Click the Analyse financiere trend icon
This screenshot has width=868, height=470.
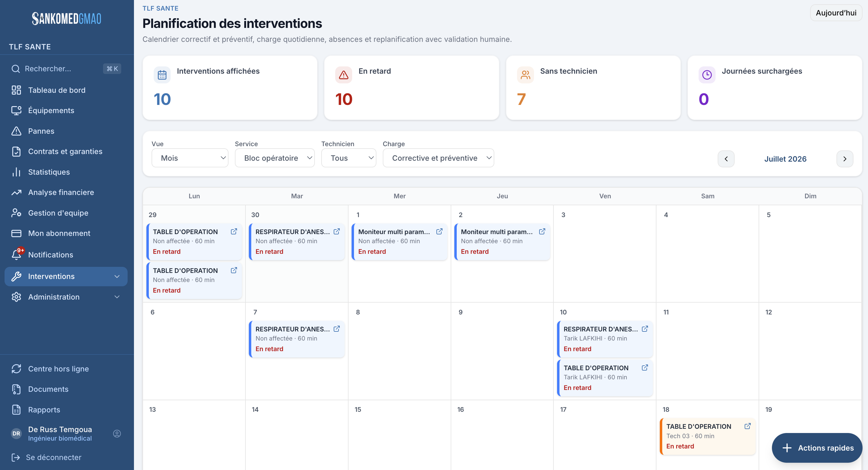[16, 193]
